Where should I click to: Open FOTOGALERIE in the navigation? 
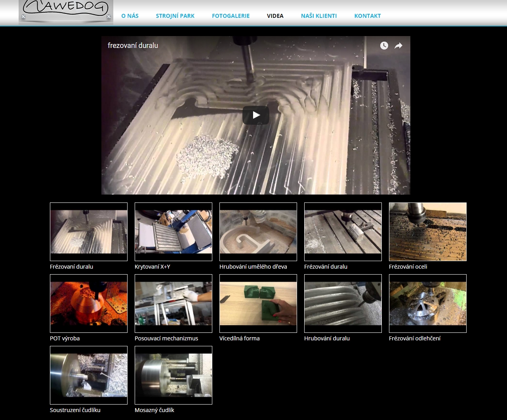pyautogui.click(x=231, y=16)
